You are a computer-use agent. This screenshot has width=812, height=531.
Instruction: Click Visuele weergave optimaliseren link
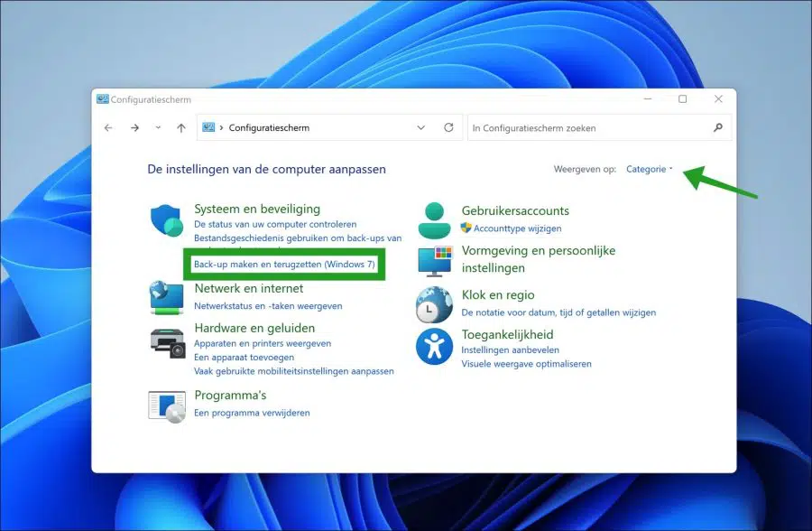pos(526,364)
